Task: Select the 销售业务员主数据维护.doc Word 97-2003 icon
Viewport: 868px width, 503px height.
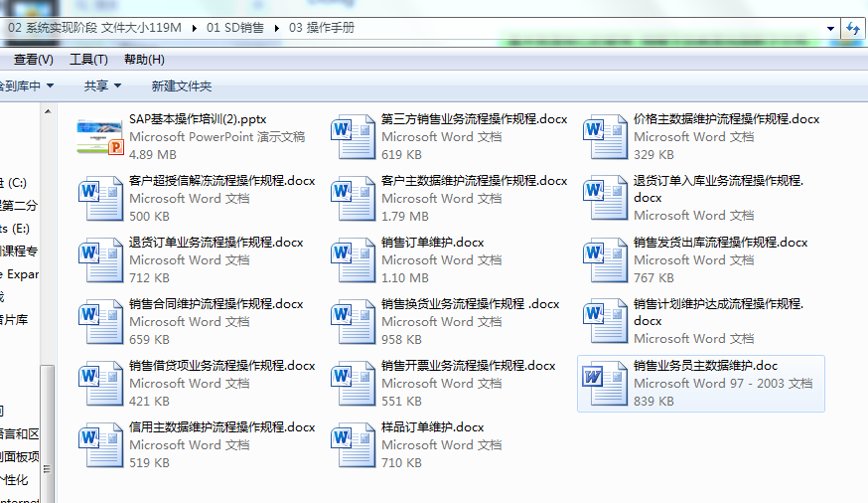Action: click(605, 384)
